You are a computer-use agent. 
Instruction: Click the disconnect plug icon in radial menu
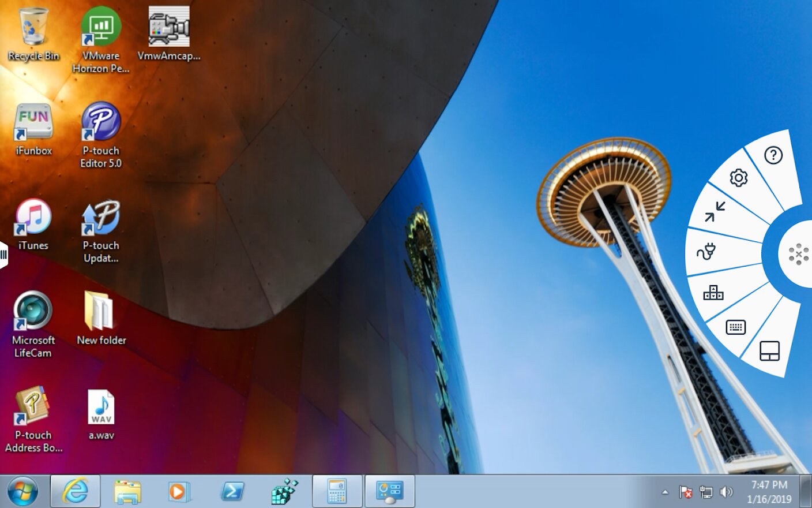click(x=706, y=252)
